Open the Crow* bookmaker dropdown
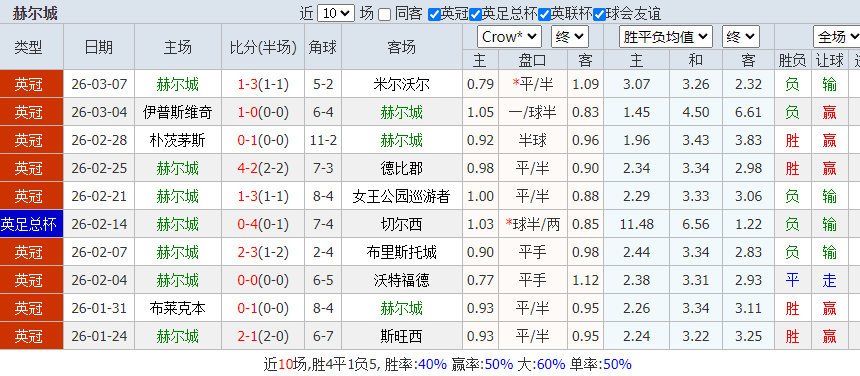This screenshot has width=860, height=376. point(510,37)
